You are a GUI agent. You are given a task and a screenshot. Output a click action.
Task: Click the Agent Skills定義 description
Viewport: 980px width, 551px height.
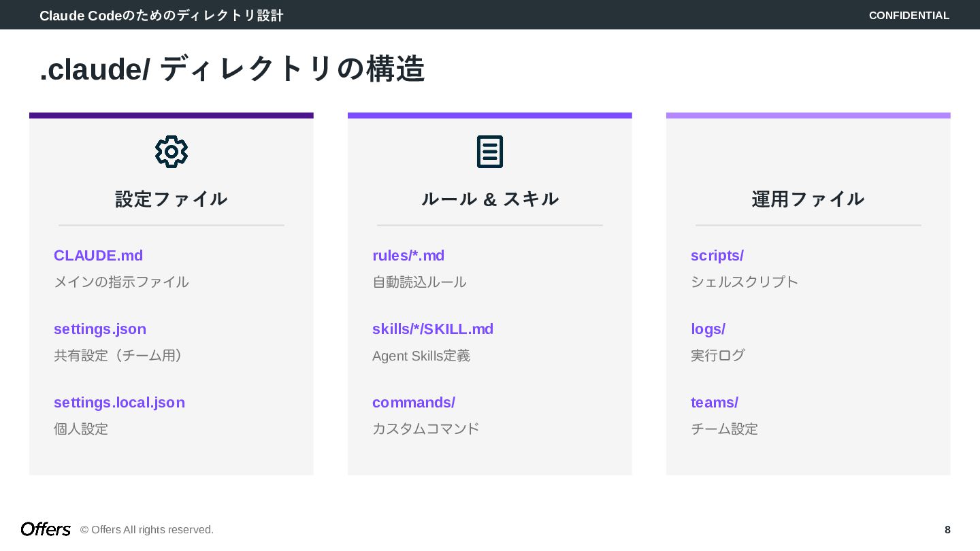point(421,356)
